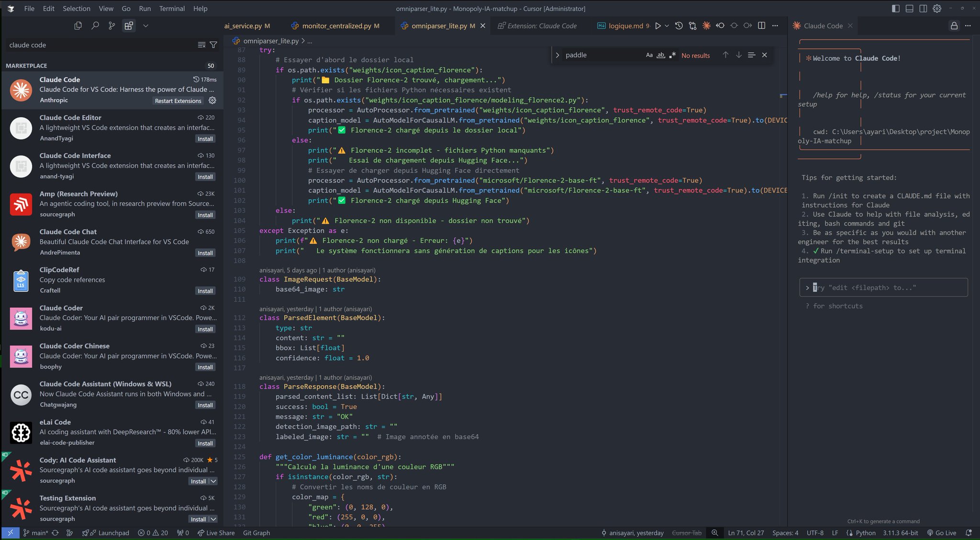Select the Extensions view icon
This screenshot has width=980, height=540.
pyautogui.click(x=129, y=26)
